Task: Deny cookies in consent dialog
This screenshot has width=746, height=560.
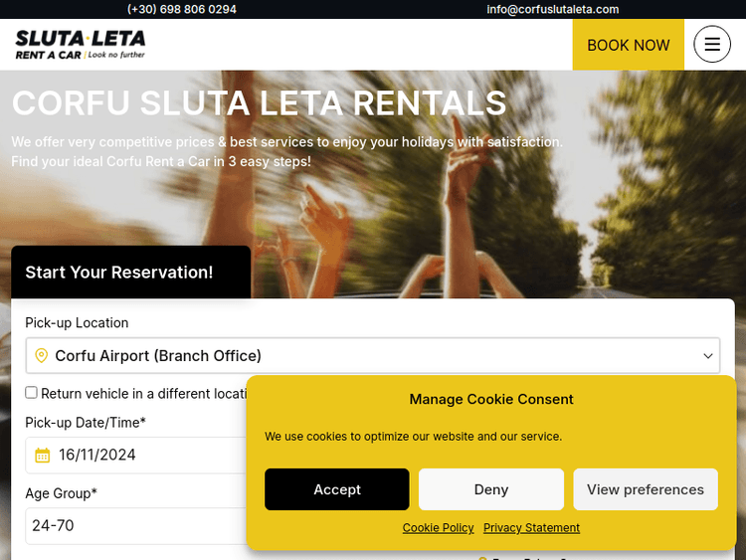Action: click(491, 489)
